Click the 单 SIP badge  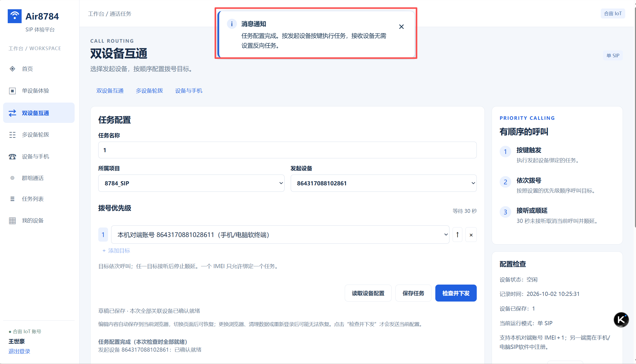[613, 56]
